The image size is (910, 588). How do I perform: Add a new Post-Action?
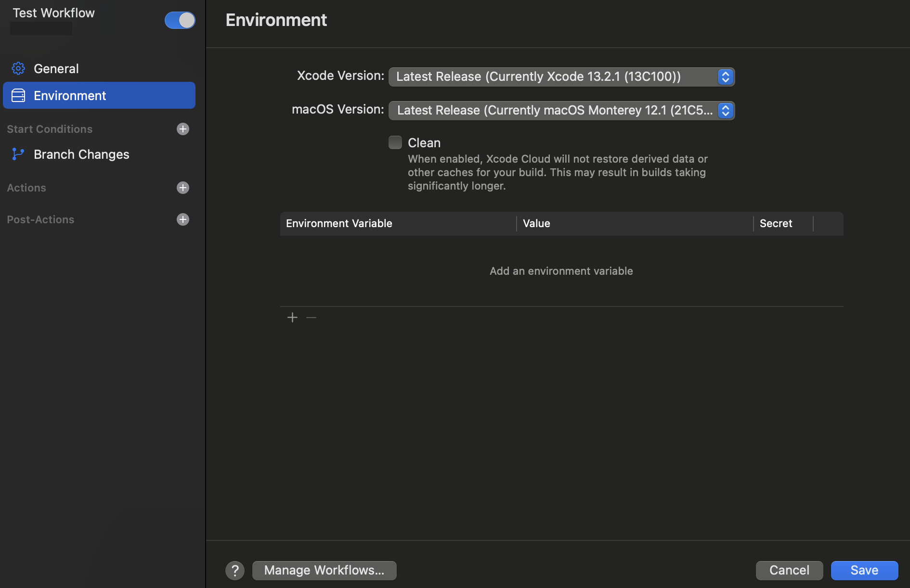pos(183,219)
